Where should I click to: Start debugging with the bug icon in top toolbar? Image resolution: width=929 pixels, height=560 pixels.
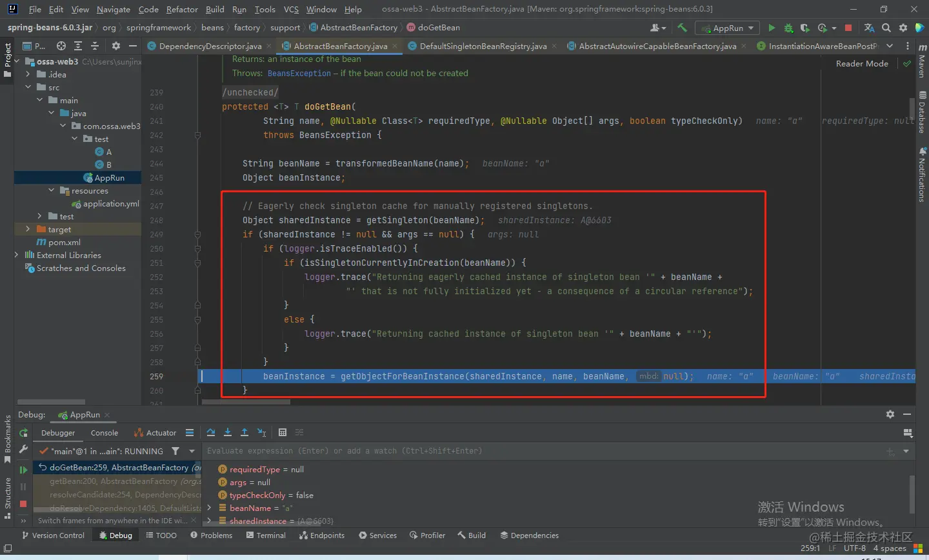coord(788,28)
